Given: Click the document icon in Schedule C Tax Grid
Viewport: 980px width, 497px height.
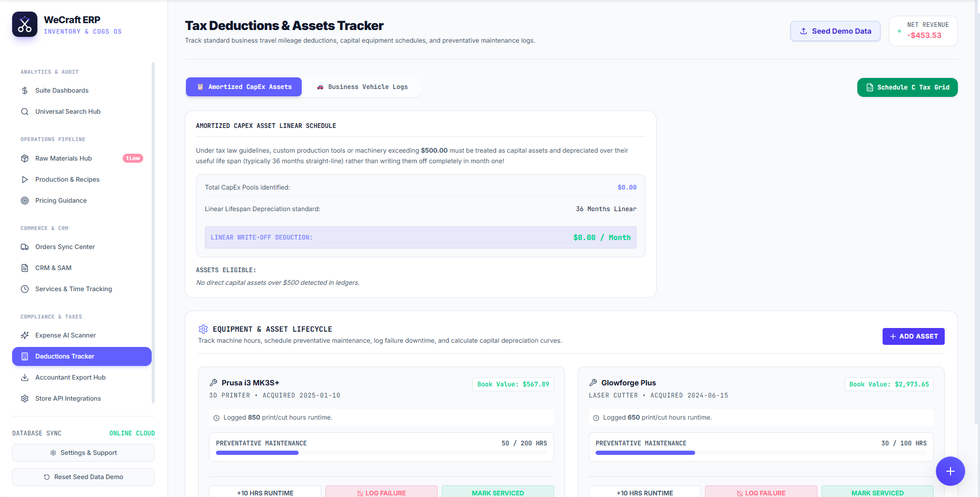Looking at the screenshot, I should (870, 87).
